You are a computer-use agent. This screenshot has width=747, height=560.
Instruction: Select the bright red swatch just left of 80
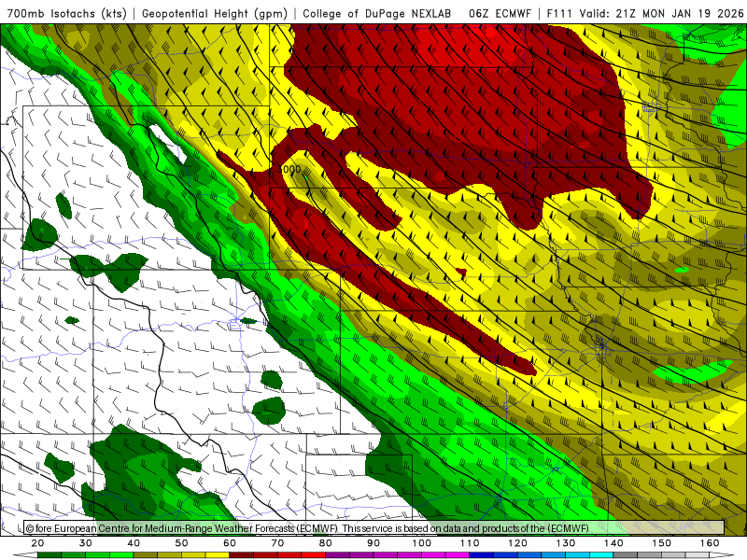click(314, 555)
